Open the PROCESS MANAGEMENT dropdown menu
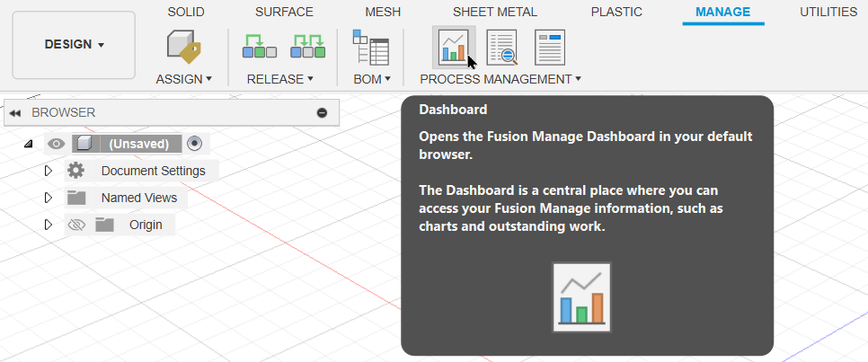868x362 pixels. pyautogui.click(x=500, y=79)
